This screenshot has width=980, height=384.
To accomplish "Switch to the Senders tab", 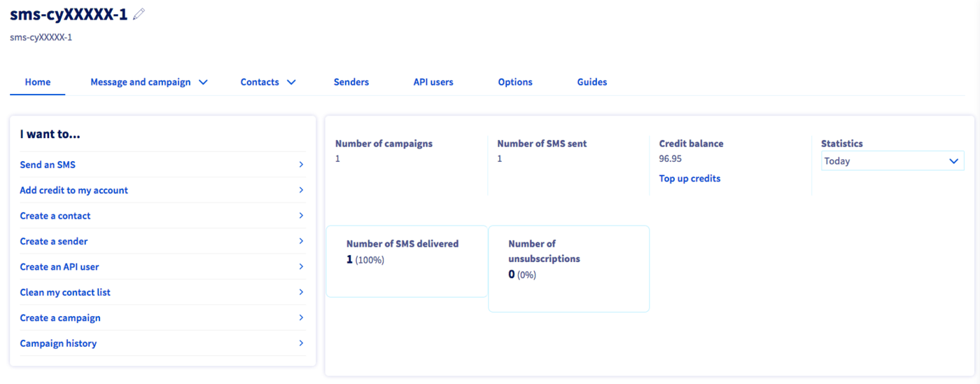I will point(351,82).
